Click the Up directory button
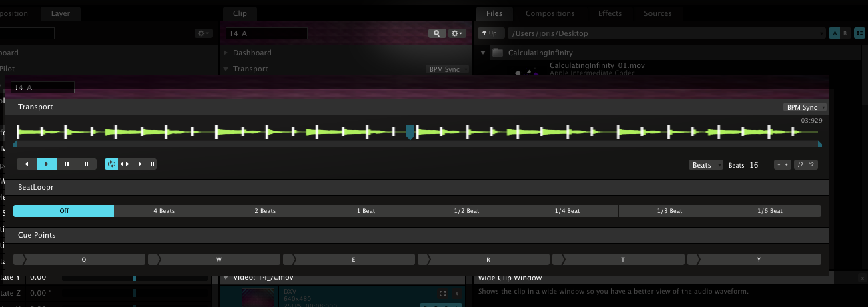The image size is (868, 307). coord(489,33)
